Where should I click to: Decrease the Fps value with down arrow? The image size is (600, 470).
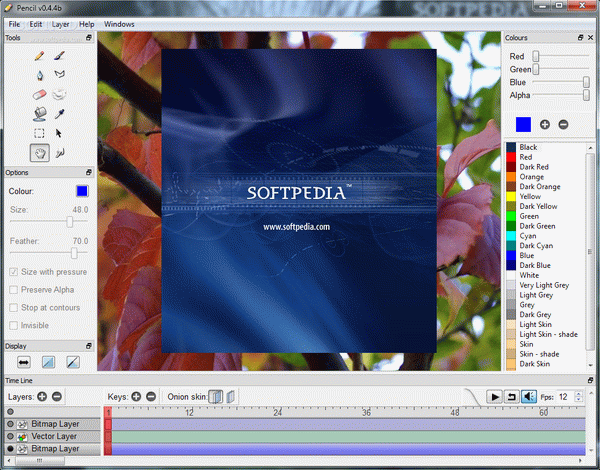(x=579, y=400)
